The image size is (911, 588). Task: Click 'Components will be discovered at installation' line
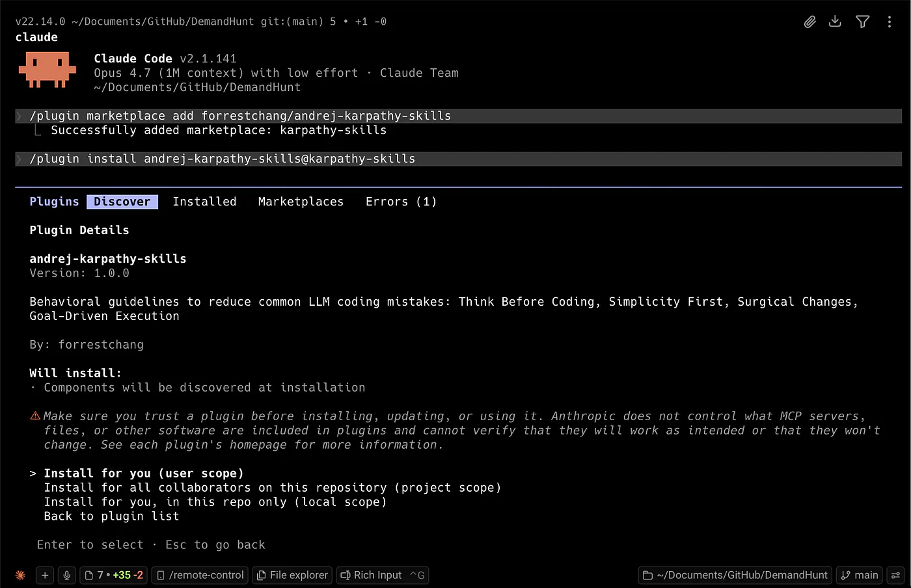click(204, 388)
